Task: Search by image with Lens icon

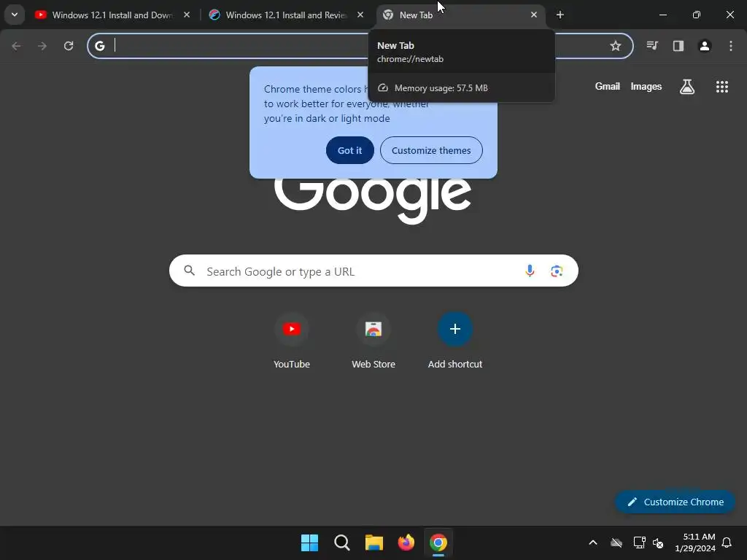Action: tap(557, 271)
